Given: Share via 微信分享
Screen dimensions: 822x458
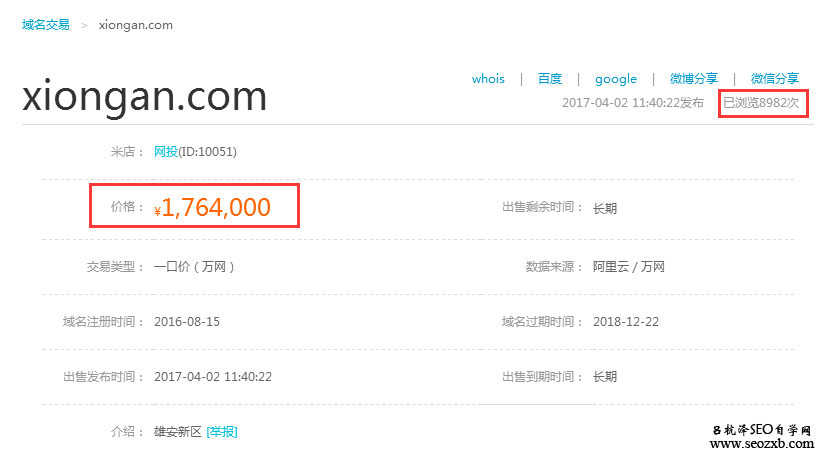Looking at the screenshot, I should pyautogui.click(x=774, y=79).
